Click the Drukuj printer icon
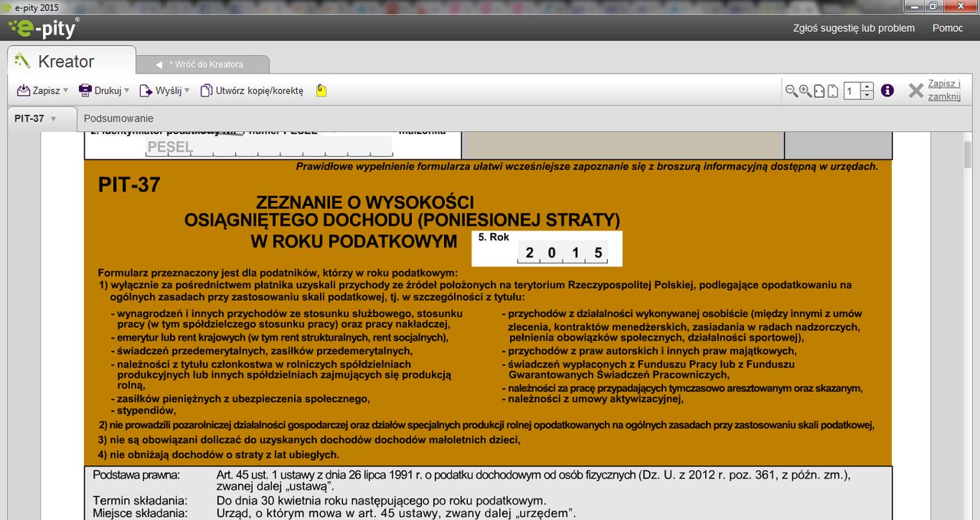The height and width of the screenshot is (520, 980). [84, 90]
